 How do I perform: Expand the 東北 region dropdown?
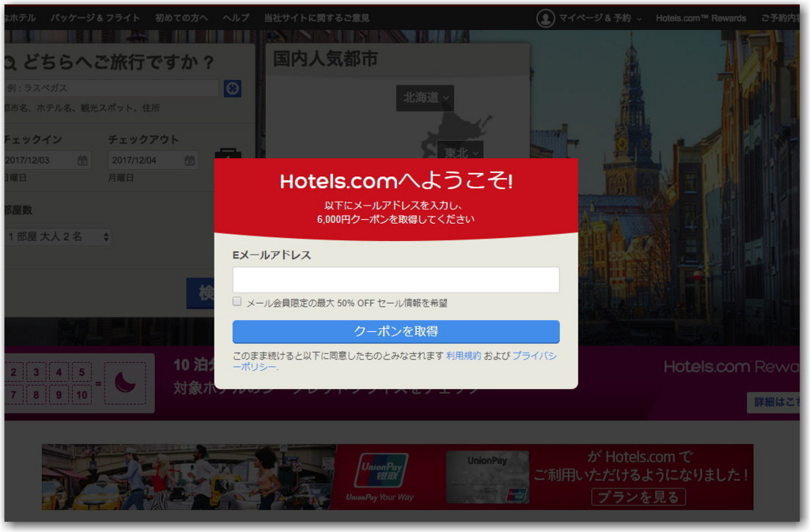(460, 152)
